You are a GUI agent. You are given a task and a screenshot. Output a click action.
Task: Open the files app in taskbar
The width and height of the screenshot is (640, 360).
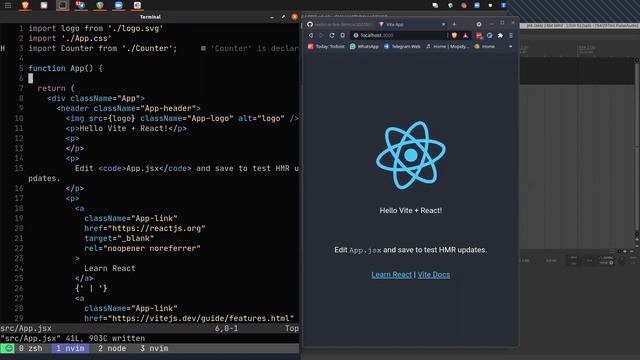[x=44, y=5]
